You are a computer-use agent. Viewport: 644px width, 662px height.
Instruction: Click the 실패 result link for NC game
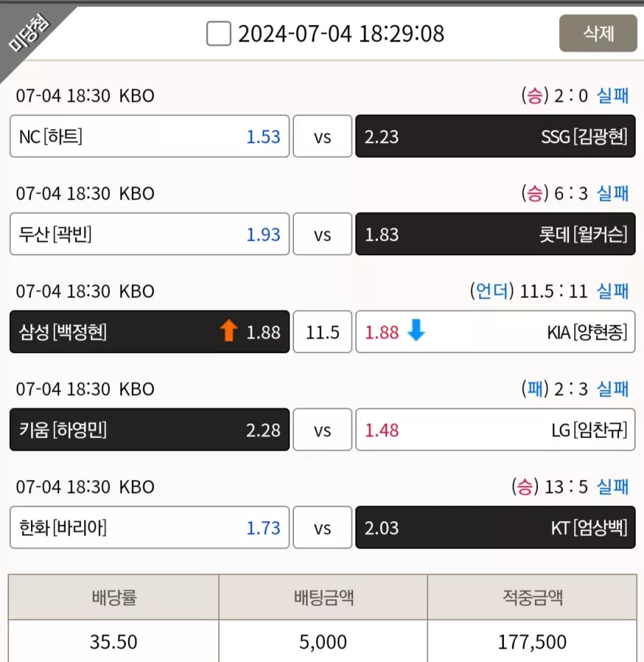[613, 95]
